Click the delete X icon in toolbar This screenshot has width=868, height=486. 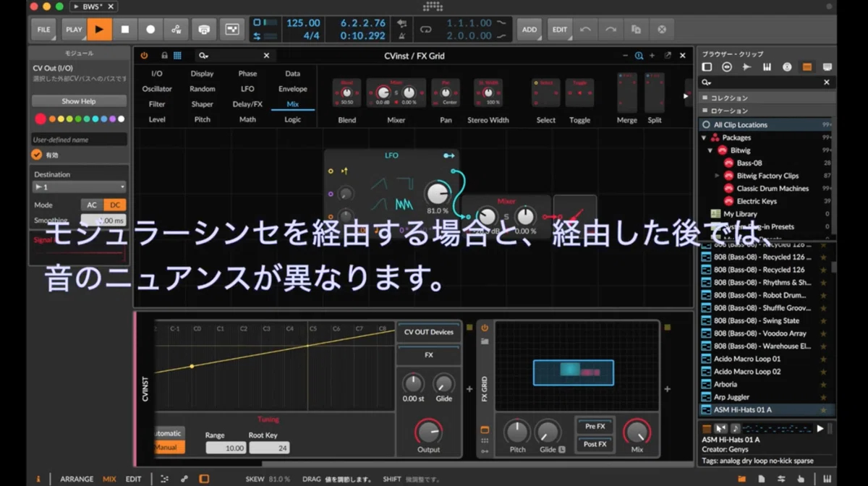click(661, 30)
